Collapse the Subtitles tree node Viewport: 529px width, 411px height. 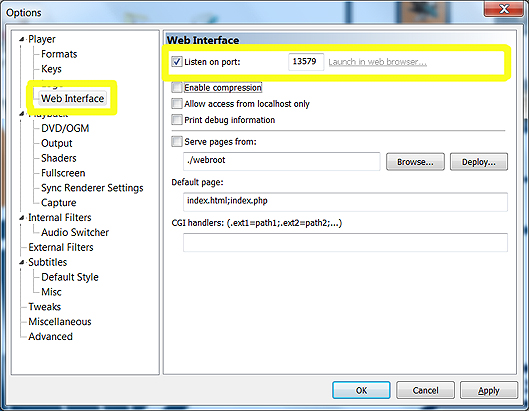point(22,262)
